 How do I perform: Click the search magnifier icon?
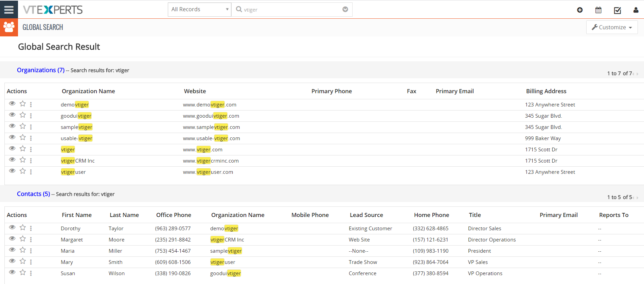239,10
